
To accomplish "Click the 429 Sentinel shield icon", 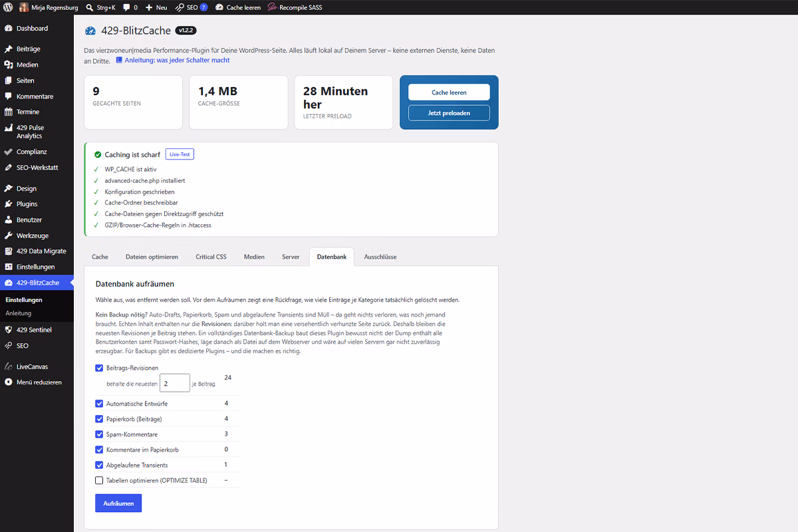I will point(9,330).
